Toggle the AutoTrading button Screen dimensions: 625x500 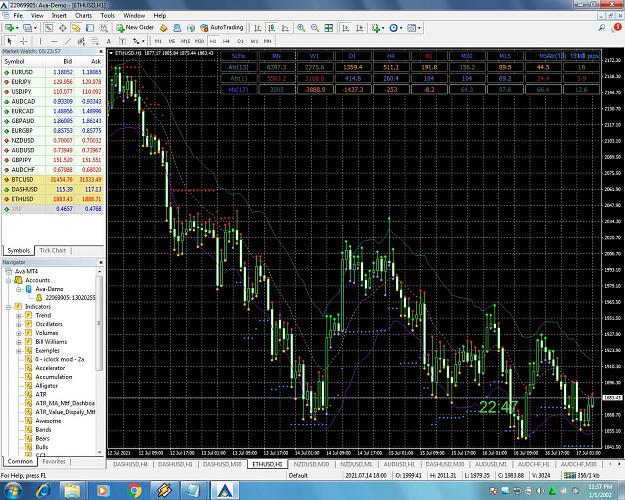point(222,28)
